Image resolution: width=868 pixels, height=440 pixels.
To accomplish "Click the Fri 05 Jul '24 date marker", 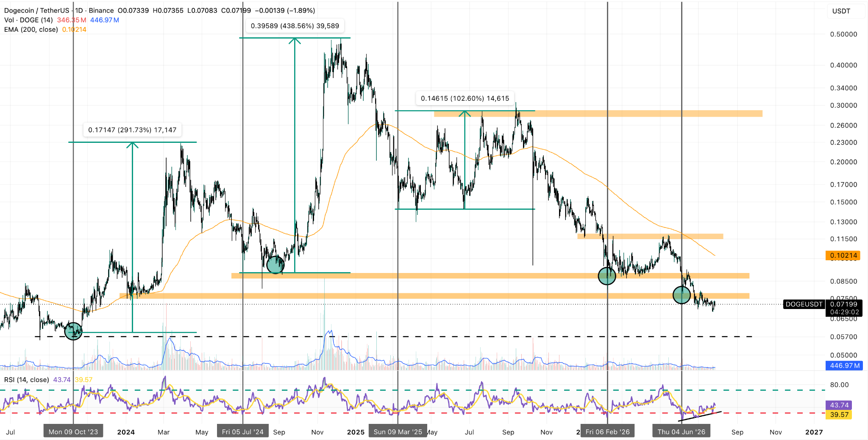I will [243, 432].
